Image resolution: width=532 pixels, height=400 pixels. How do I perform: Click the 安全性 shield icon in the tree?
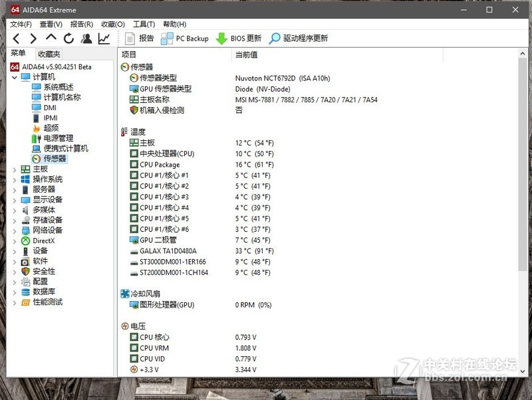[x=25, y=272]
